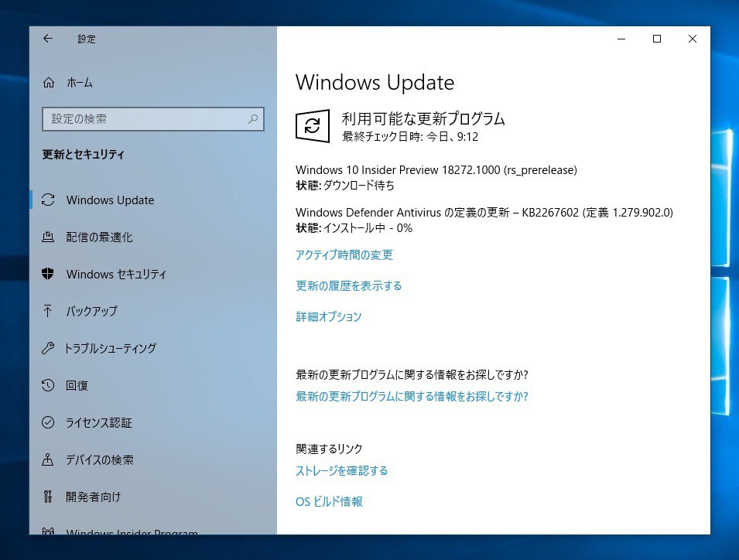Click blue 最新の更新プログラムに関する情報をお探しですか? link
This screenshot has width=739, height=560.
[x=412, y=396]
